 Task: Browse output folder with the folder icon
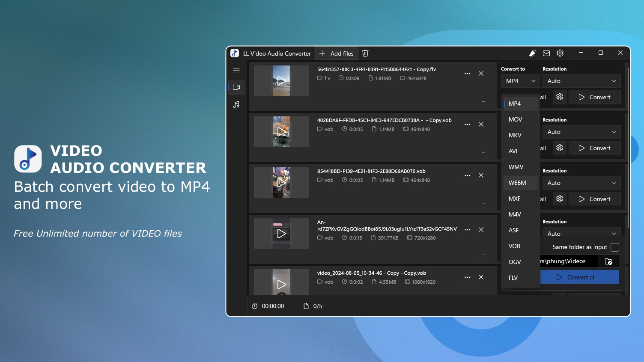(x=608, y=261)
